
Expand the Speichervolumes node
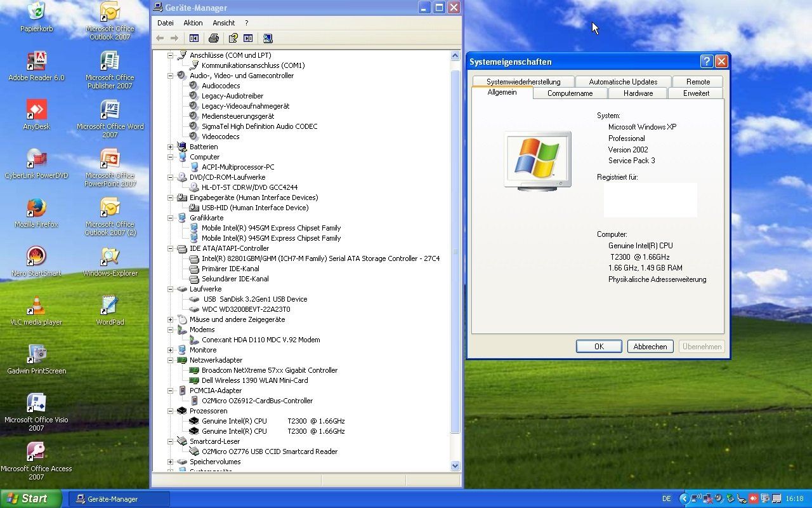pos(170,462)
